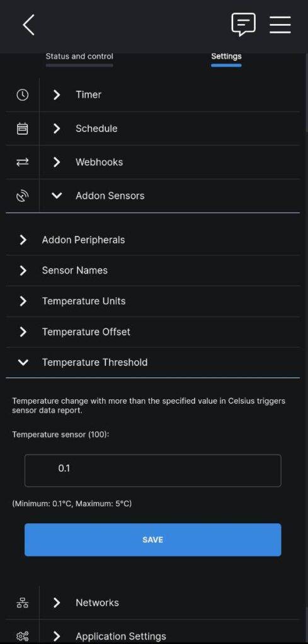Viewport: 308px width, 644px height.
Task: Click the Timer clock icon
Action: click(22, 95)
